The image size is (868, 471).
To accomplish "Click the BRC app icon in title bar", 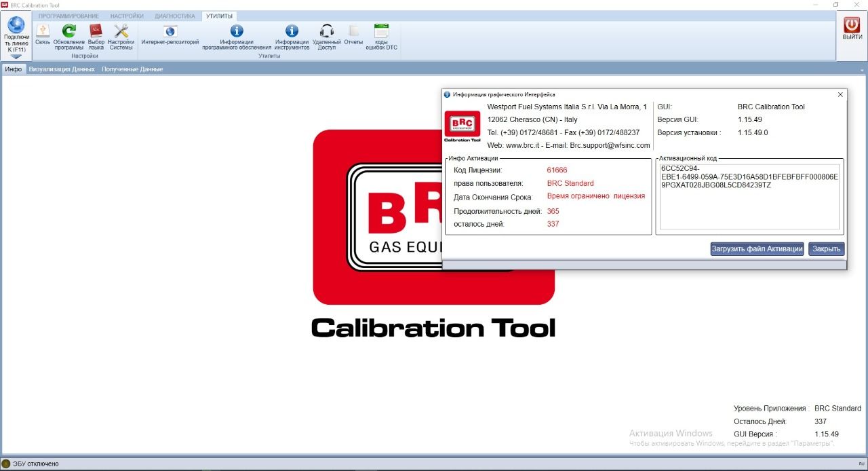I will [4, 5].
